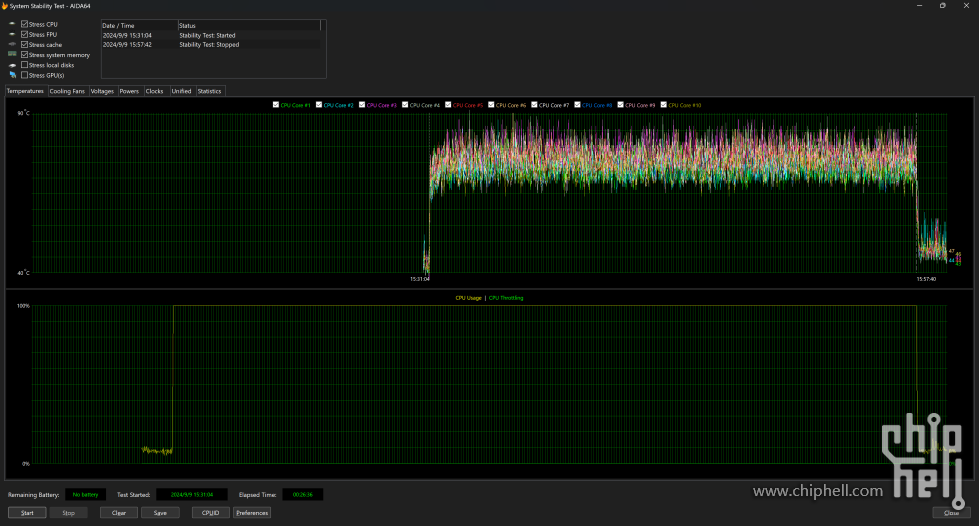979x526 pixels.
Task: Click the Clear button
Action: tap(119, 513)
